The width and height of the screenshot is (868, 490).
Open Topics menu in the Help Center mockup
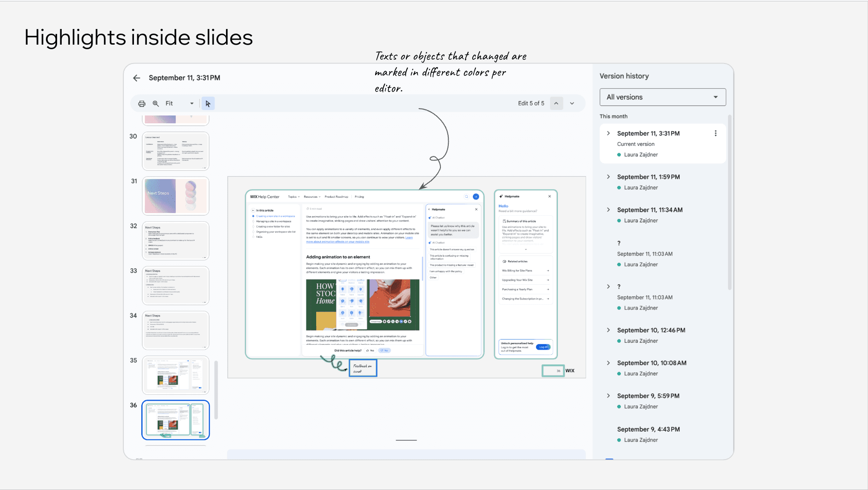(294, 197)
